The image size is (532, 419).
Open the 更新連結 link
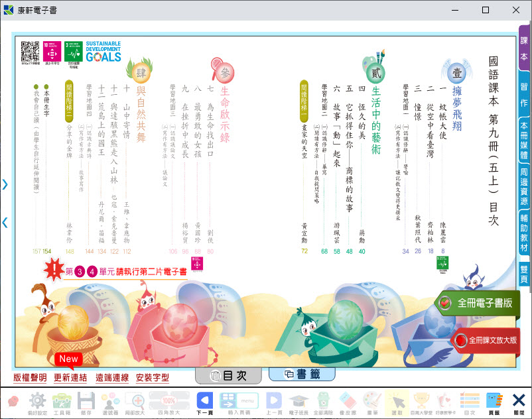pos(70,378)
